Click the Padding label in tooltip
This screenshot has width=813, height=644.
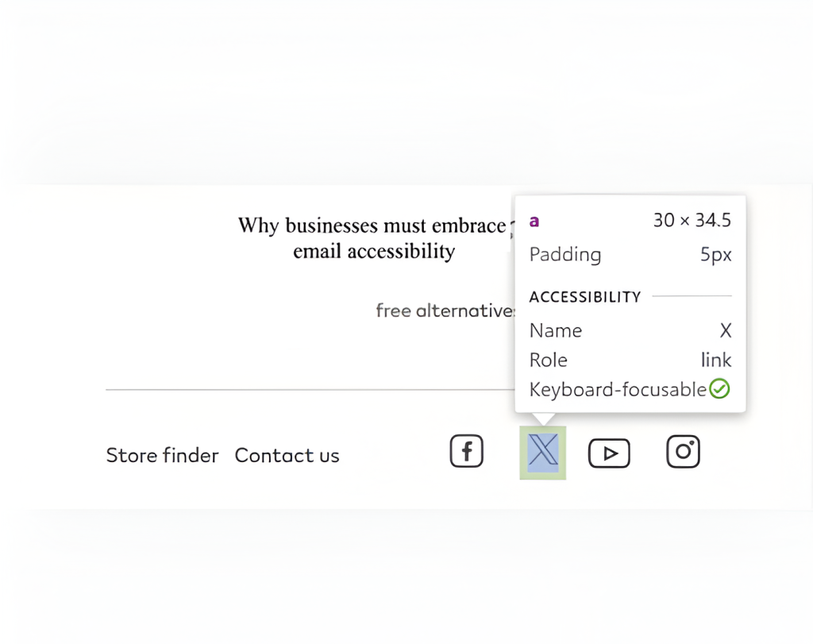[x=565, y=255]
